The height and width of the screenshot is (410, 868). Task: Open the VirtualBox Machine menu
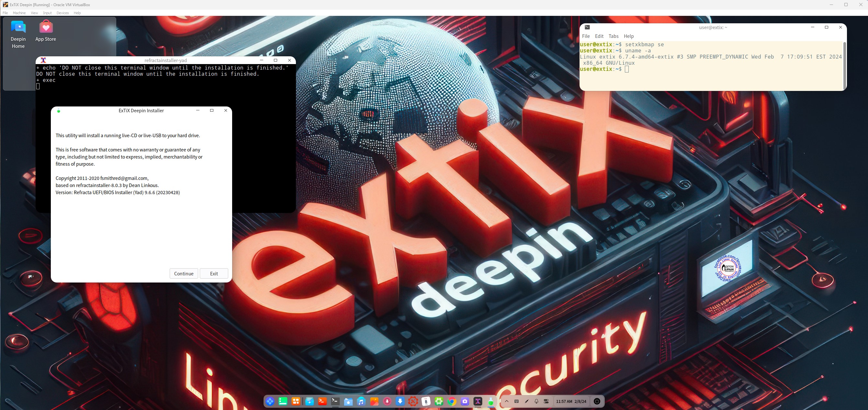click(x=19, y=13)
